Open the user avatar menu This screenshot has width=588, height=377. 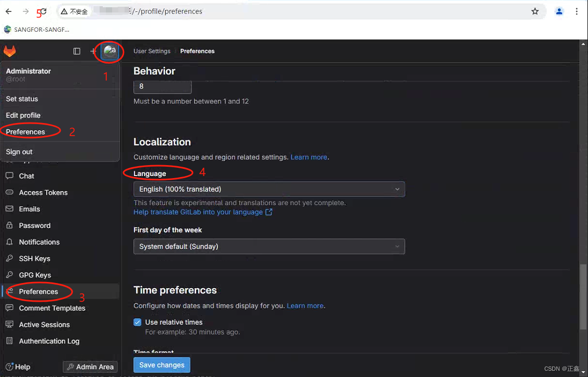point(110,51)
